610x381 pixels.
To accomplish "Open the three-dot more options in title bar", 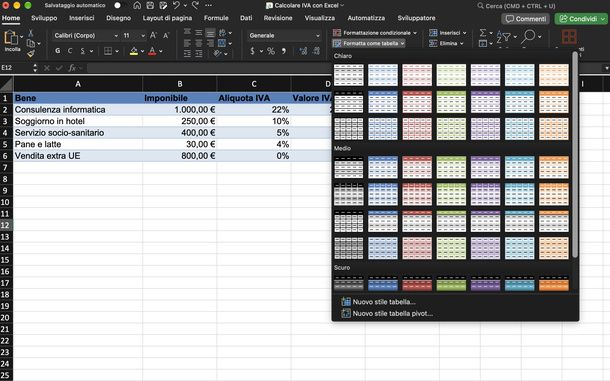I will pos(209,5).
